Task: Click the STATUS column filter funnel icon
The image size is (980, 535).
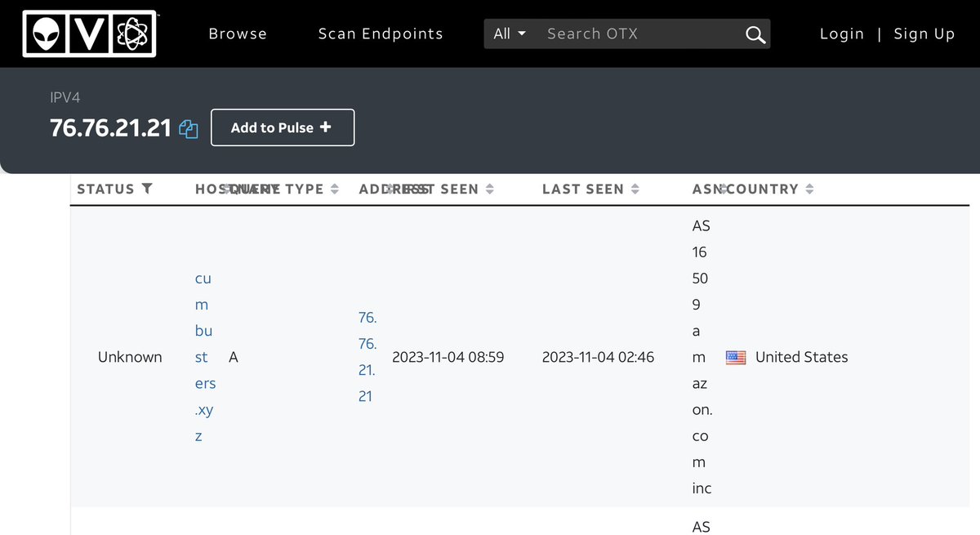Action: (147, 189)
